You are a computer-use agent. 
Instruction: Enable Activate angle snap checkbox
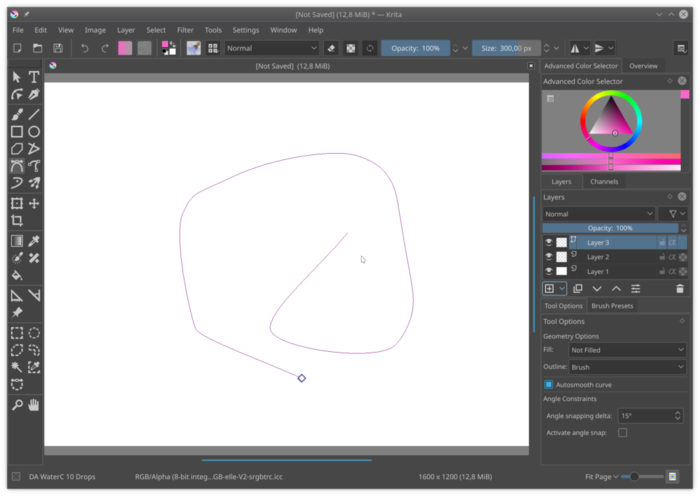tap(622, 433)
